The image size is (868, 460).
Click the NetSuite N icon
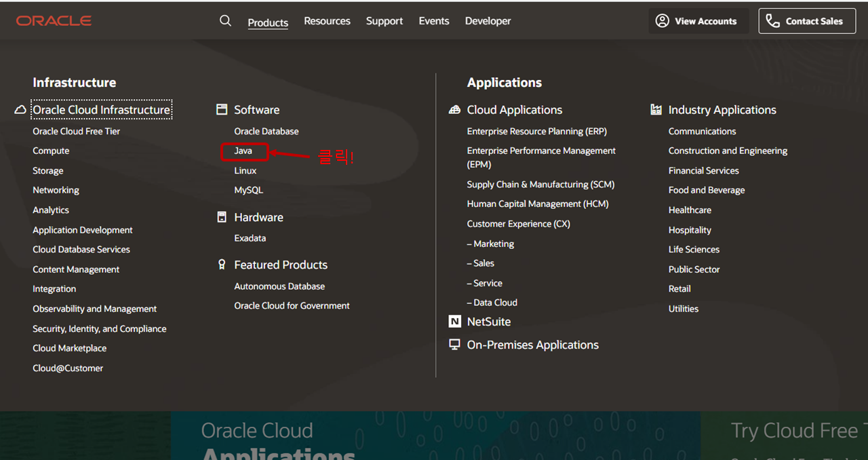click(x=455, y=322)
